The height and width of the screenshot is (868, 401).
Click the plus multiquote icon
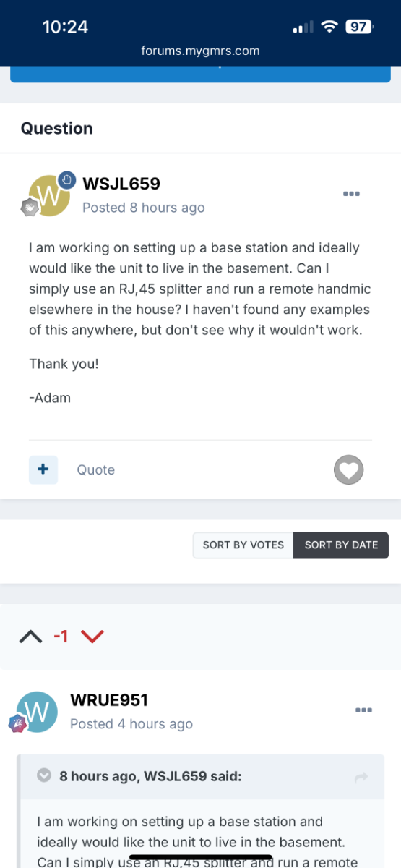tap(43, 469)
